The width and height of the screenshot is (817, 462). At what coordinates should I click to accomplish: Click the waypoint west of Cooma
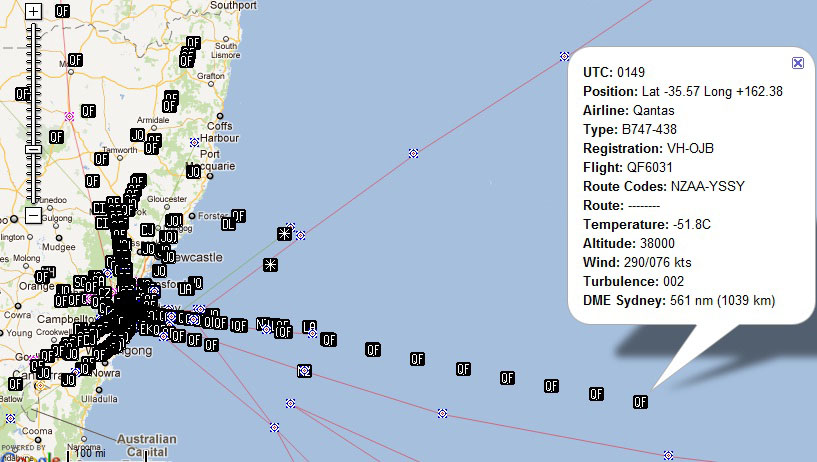10,418
